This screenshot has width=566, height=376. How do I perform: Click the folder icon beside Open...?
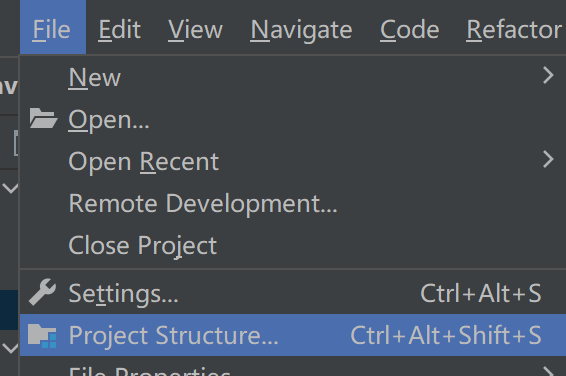(43, 118)
